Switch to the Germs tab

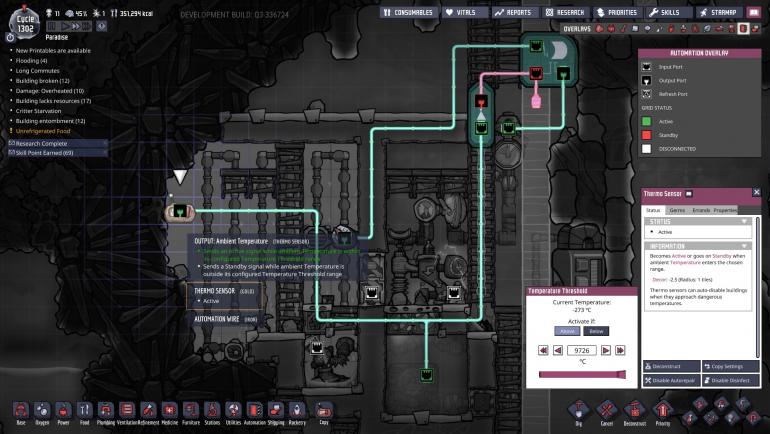pyautogui.click(x=677, y=210)
